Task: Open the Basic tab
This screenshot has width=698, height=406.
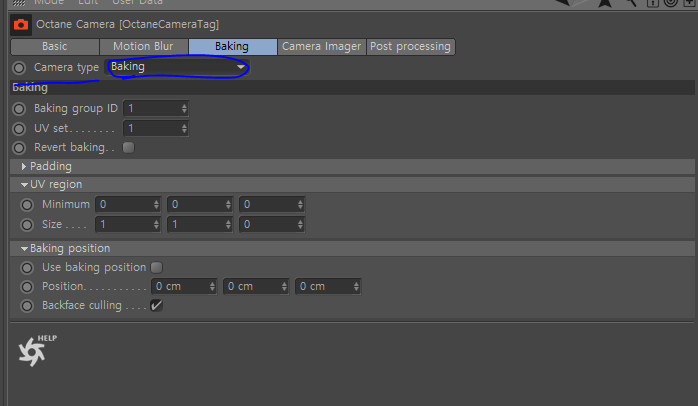Action: point(55,46)
